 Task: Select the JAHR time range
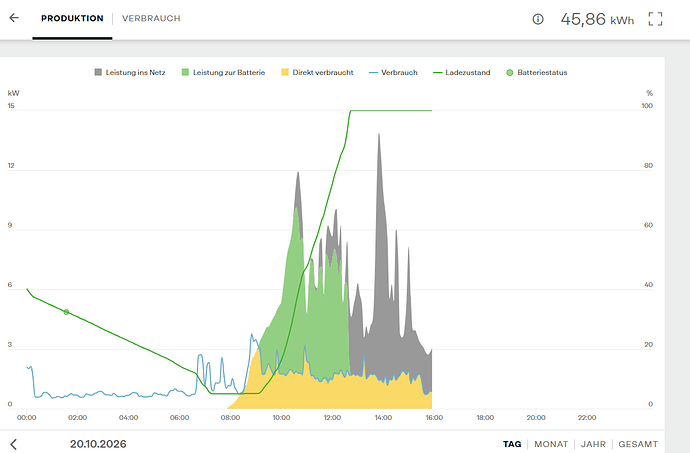tap(593, 444)
